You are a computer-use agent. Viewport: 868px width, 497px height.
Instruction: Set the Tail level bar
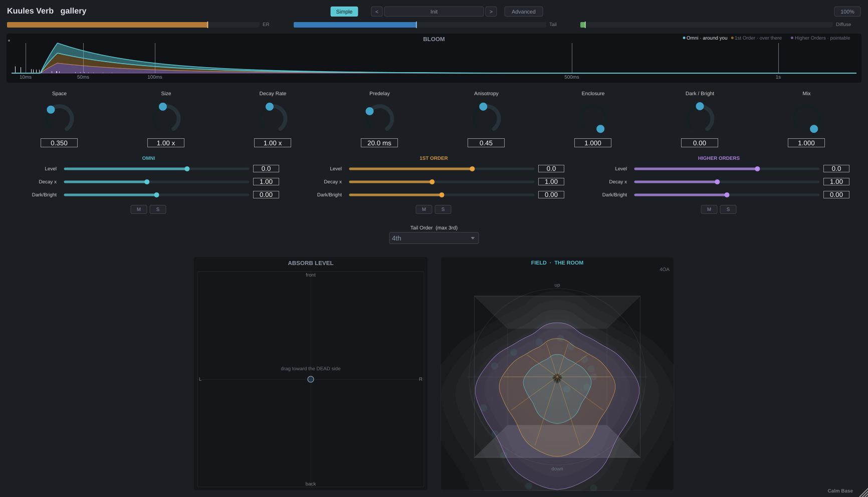coord(420,25)
